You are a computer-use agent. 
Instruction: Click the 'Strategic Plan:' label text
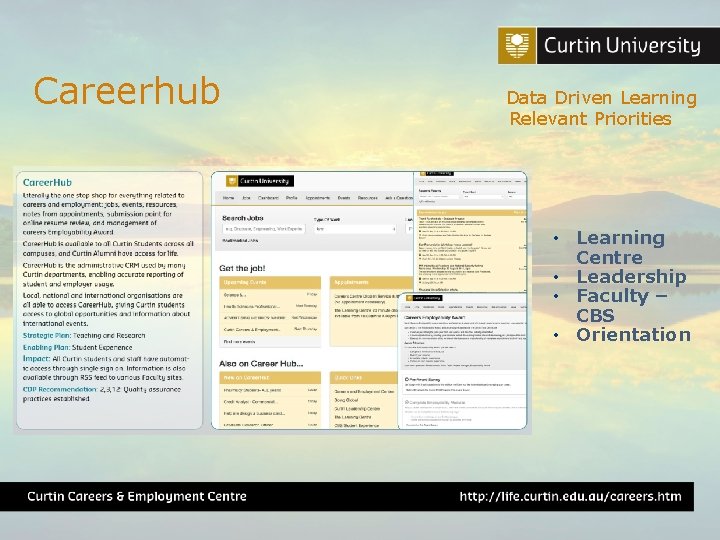point(47,336)
